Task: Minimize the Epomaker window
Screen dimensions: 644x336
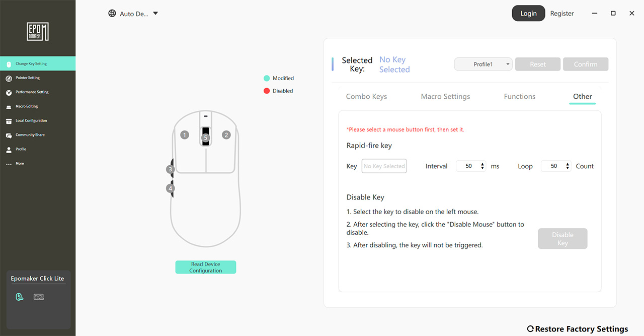Action: 594,14
